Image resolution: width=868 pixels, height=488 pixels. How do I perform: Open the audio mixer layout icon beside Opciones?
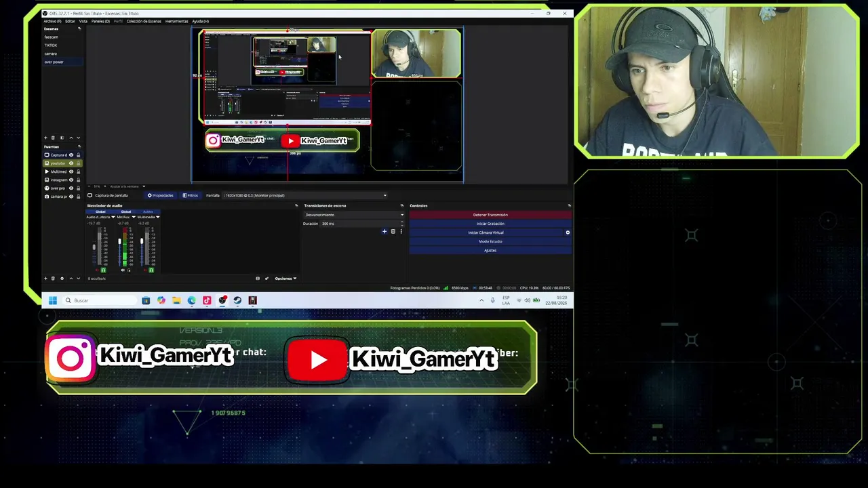click(x=258, y=279)
